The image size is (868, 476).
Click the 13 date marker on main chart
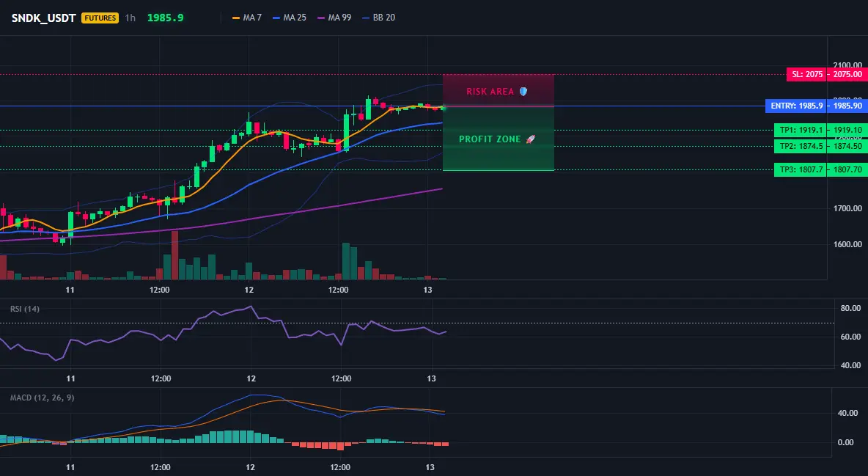[x=427, y=290]
